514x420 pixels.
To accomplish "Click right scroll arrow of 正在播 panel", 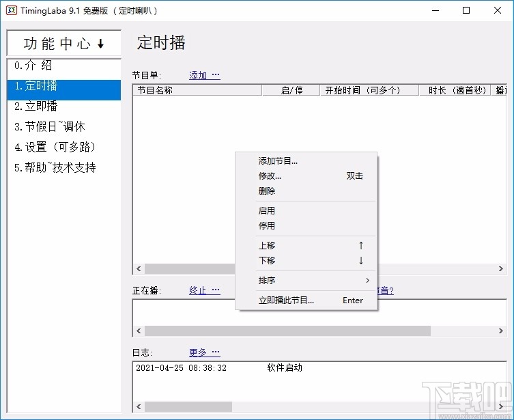I will (x=501, y=331).
